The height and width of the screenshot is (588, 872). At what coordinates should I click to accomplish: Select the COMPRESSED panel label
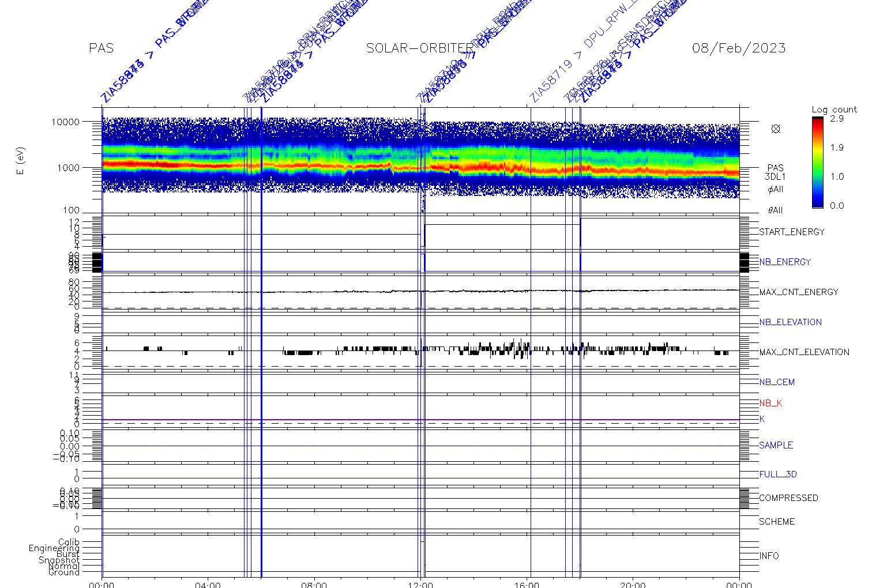click(x=788, y=498)
